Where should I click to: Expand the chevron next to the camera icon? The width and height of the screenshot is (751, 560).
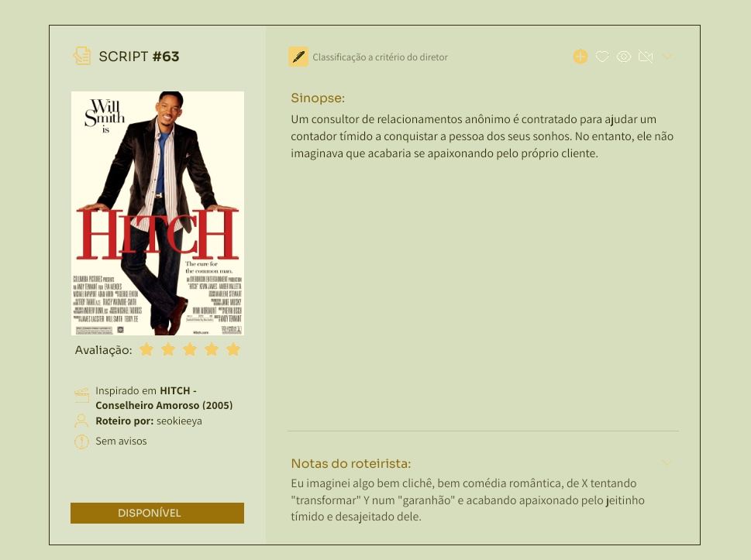point(667,57)
